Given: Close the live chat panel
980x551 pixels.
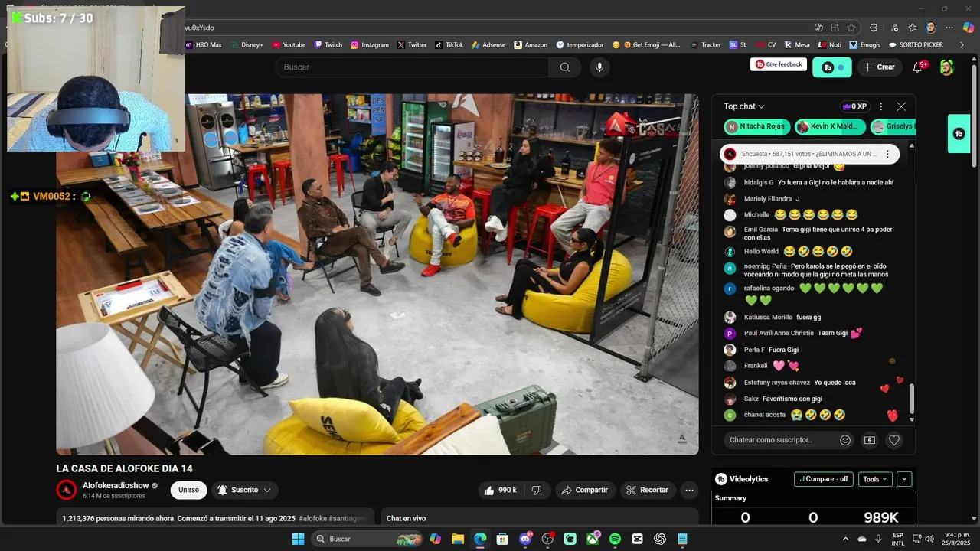Looking at the screenshot, I should [x=901, y=106].
